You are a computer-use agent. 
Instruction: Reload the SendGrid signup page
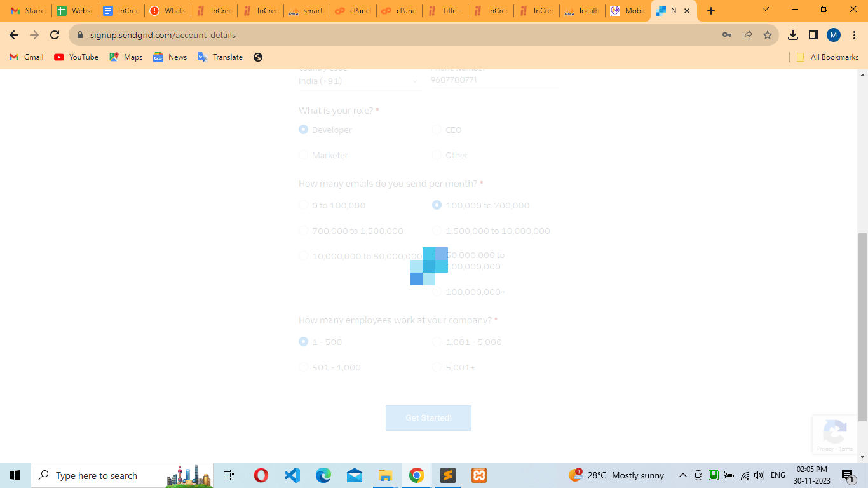55,35
